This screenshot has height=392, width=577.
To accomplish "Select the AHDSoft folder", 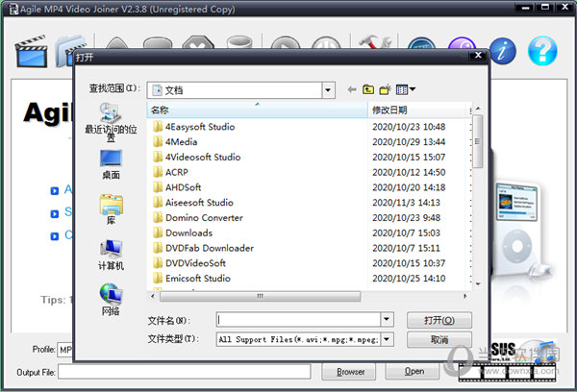I will pos(177,187).
